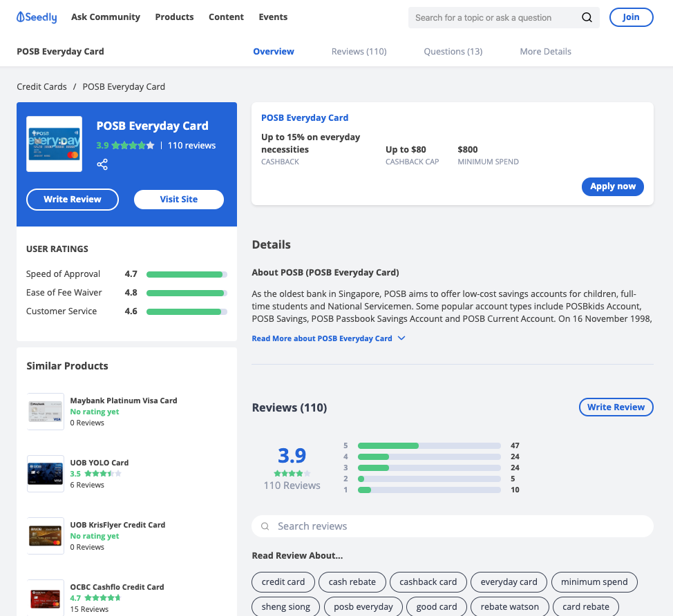The height and width of the screenshot is (616, 673).
Task: Open the Products menu
Action: point(174,17)
